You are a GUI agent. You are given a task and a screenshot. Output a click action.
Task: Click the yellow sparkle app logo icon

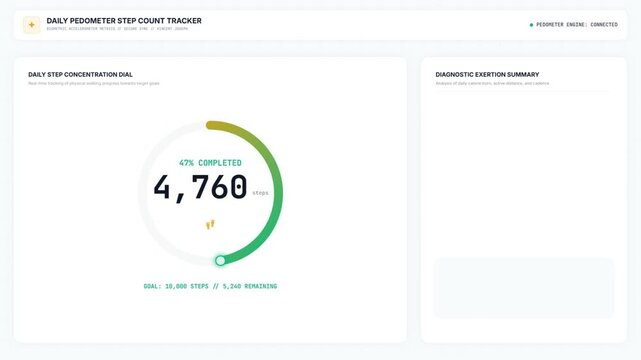[x=31, y=25]
